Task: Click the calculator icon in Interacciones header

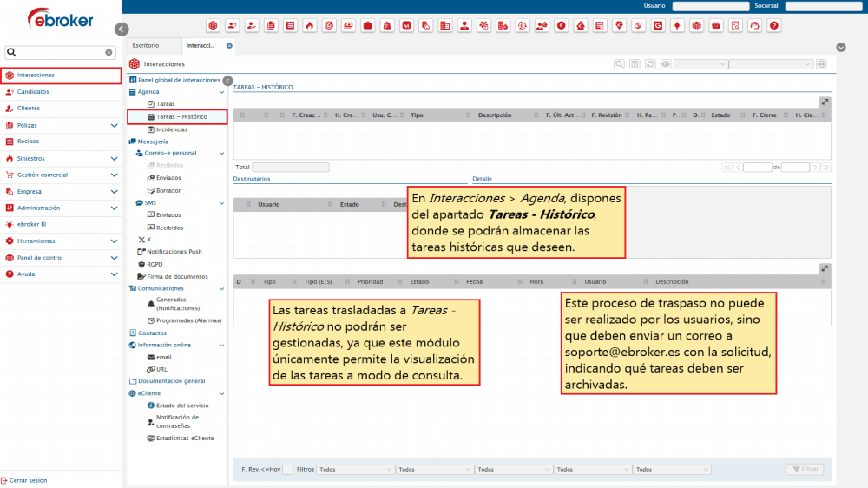Action: coord(635,64)
